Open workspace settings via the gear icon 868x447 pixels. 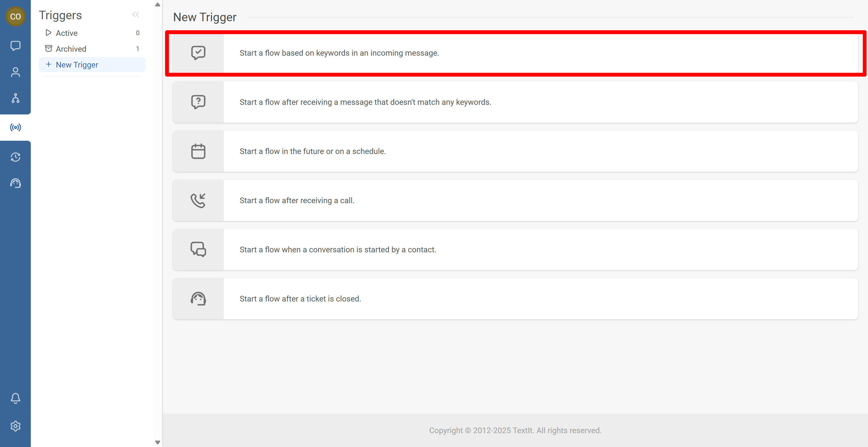pyautogui.click(x=15, y=426)
